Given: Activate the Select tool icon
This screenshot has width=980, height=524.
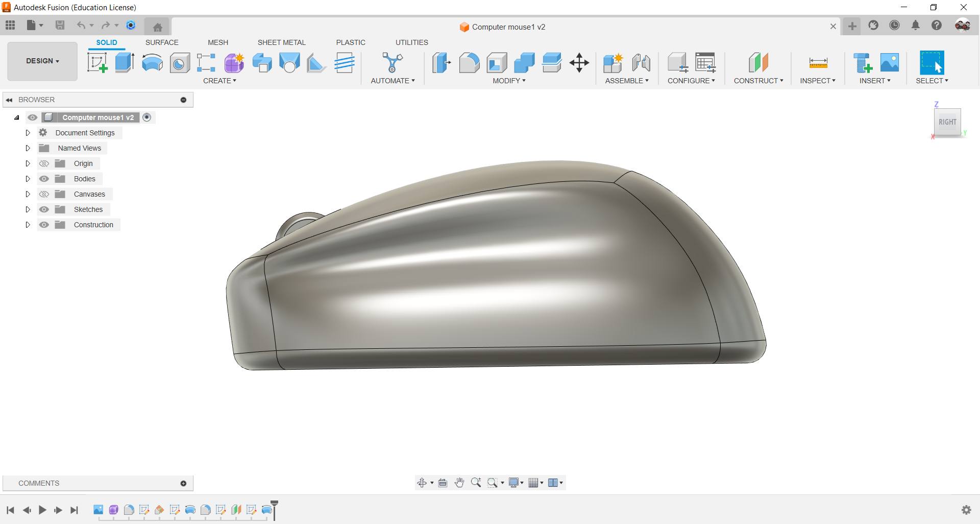Looking at the screenshot, I should tap(932, 63).
